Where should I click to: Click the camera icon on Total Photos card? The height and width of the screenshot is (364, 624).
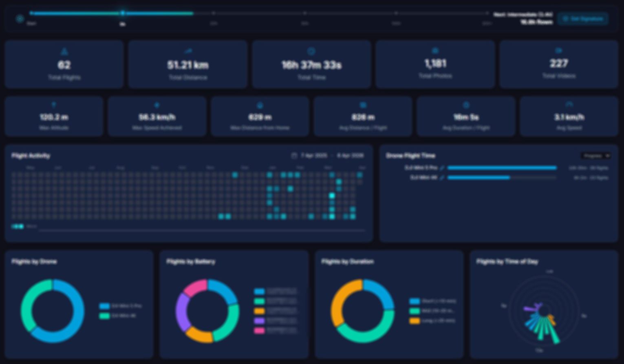435,50
